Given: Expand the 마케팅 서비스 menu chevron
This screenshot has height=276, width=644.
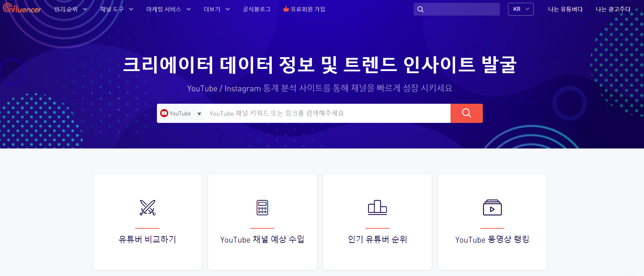Looking at the screenshot, I should [189, 9].
